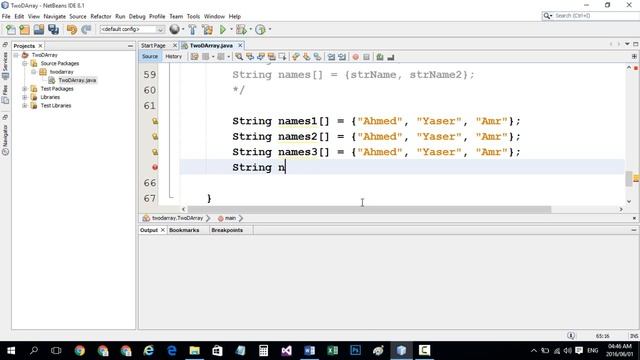This screenshot has height=360, width=640.
Task: Open the Bookmarks tab in bottom panel
Action: coord(184,230)
